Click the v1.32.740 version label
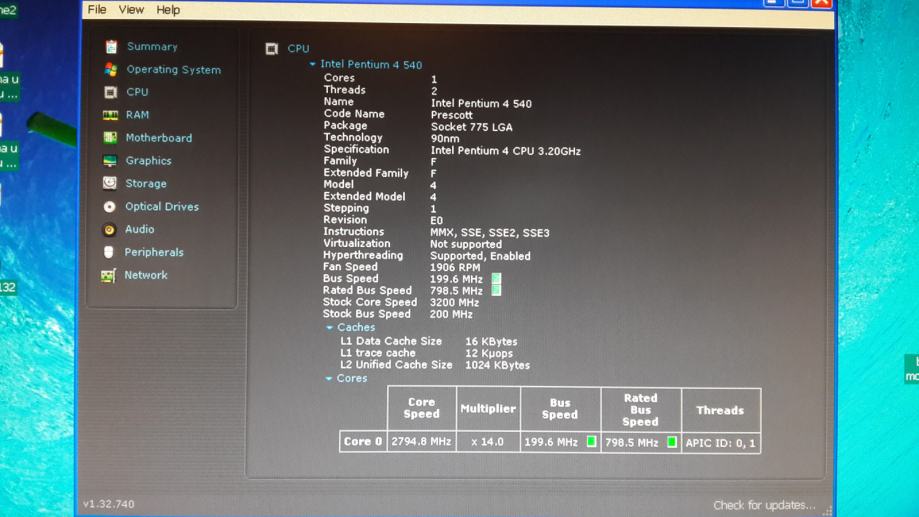The width and height of the screenshot is (919, 517). [108, 504]
